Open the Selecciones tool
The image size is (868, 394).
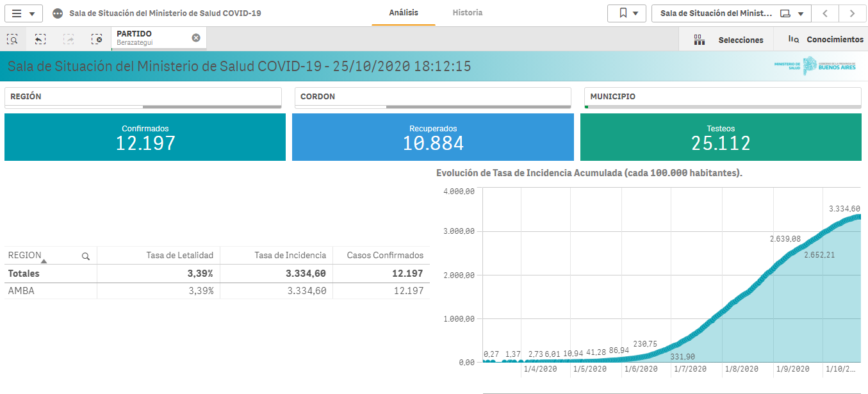[x=728, y=40]
